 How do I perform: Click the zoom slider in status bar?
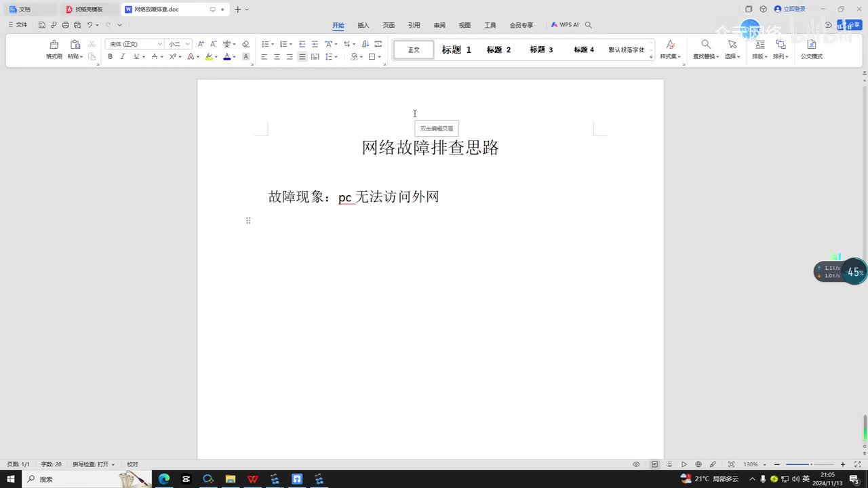(x=809, y=464)
